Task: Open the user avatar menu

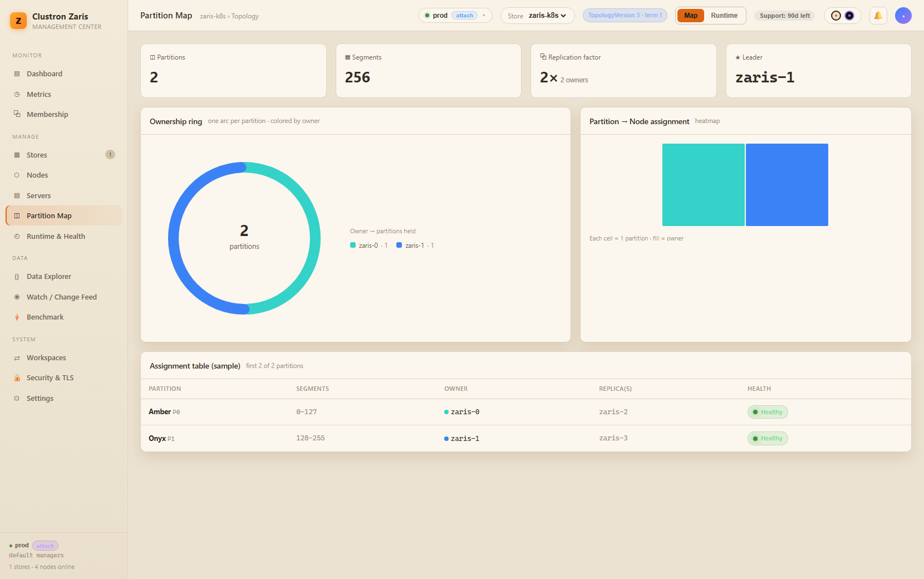Action: pyautogui.click(x=903, y=16)
